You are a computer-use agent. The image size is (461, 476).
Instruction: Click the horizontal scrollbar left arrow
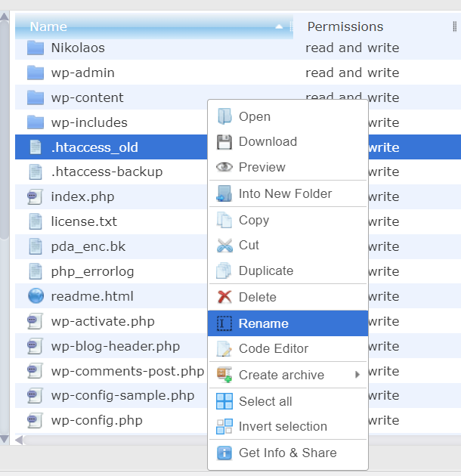coord(19,440)
